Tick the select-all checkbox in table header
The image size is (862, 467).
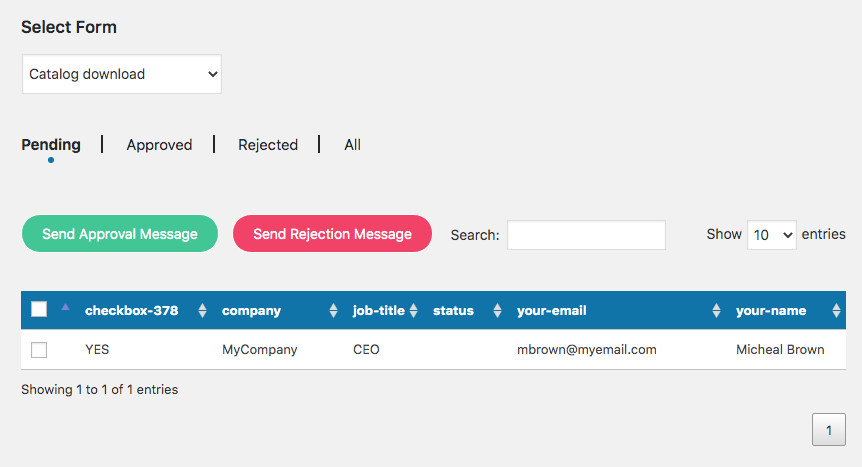tap(39, 309)
